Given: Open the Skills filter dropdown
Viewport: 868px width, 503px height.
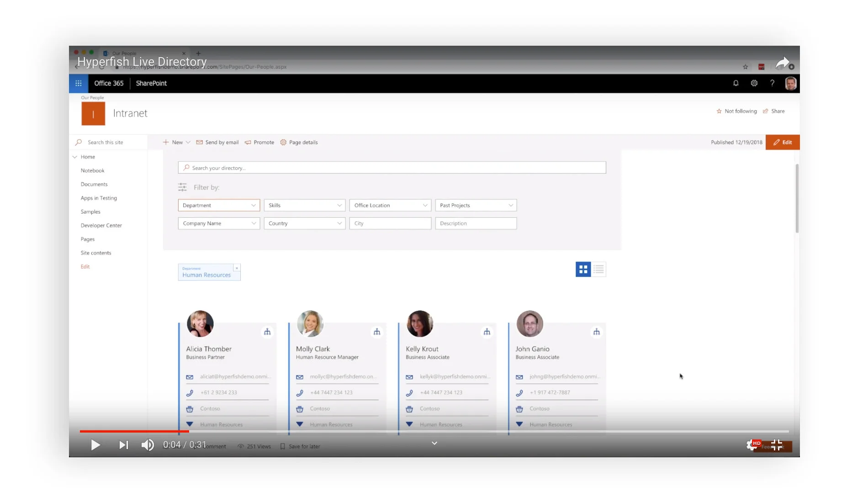Looking at the screenshot, I should pyautogui.click(x=305, y=205).
